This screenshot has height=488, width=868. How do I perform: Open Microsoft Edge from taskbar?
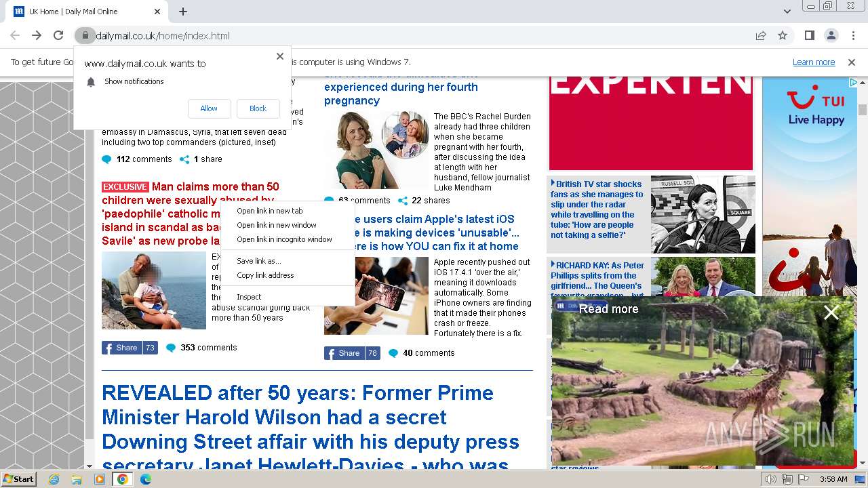pyautogui.click(x=146, y=479)
